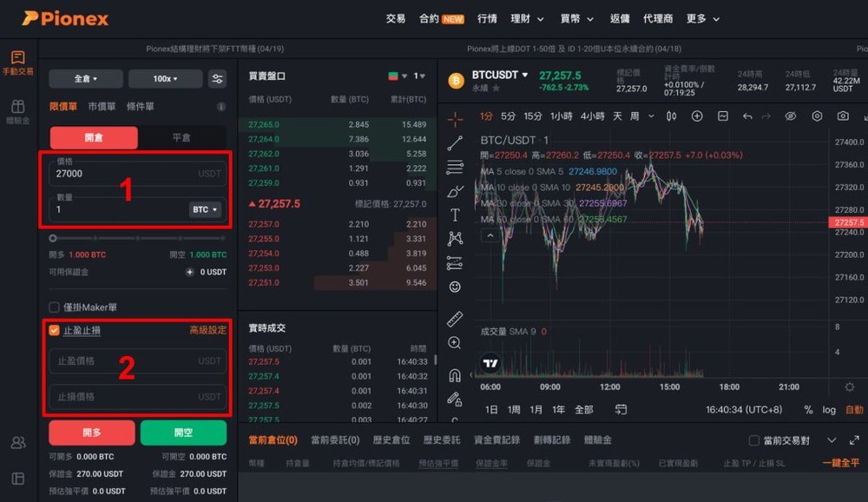The image size is (868, 502).
Task: Open go-to-date calendar icon
Action: [621, 409]
